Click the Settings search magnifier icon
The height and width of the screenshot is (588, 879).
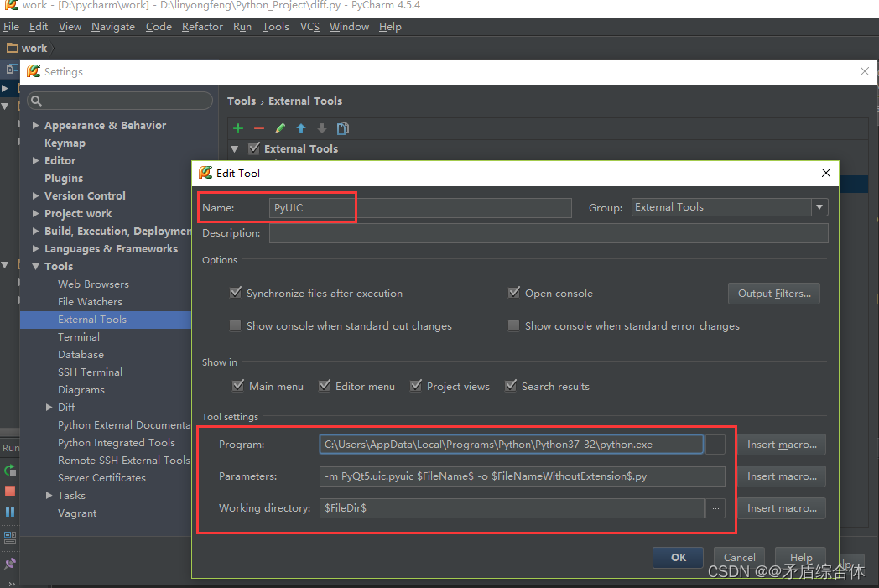tap(36, 101)
